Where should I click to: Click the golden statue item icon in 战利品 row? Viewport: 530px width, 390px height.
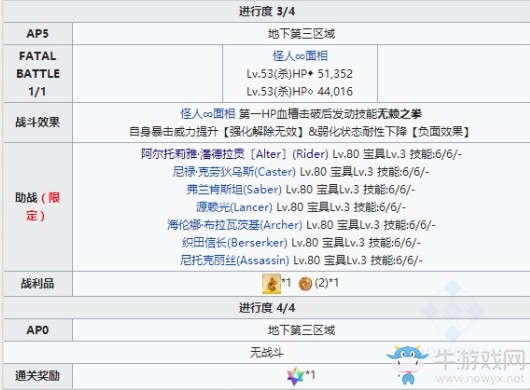tap(271, 284)
